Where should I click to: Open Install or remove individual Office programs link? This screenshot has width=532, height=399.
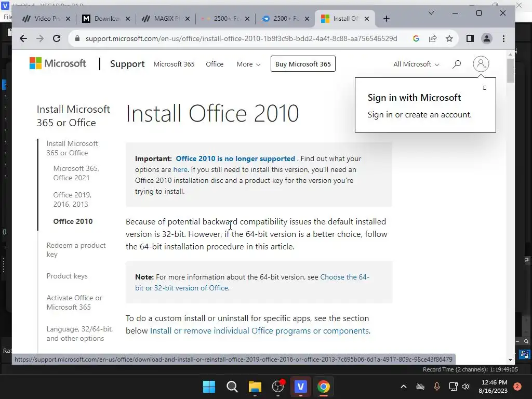point(260,331)
